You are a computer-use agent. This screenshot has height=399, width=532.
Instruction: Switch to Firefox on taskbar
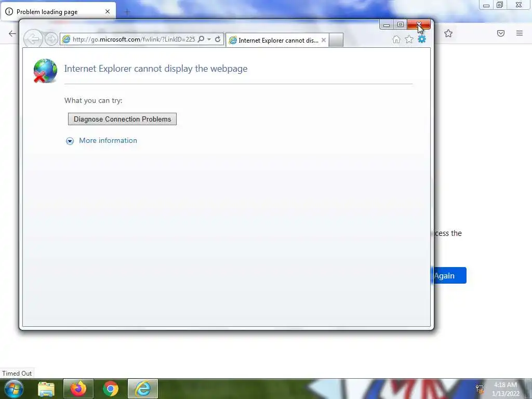78,389
